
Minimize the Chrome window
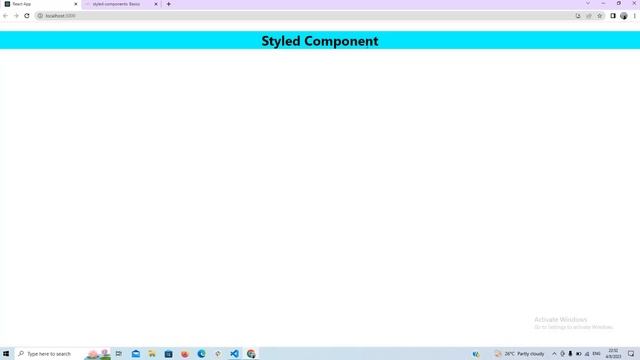(x=603, y=3)
